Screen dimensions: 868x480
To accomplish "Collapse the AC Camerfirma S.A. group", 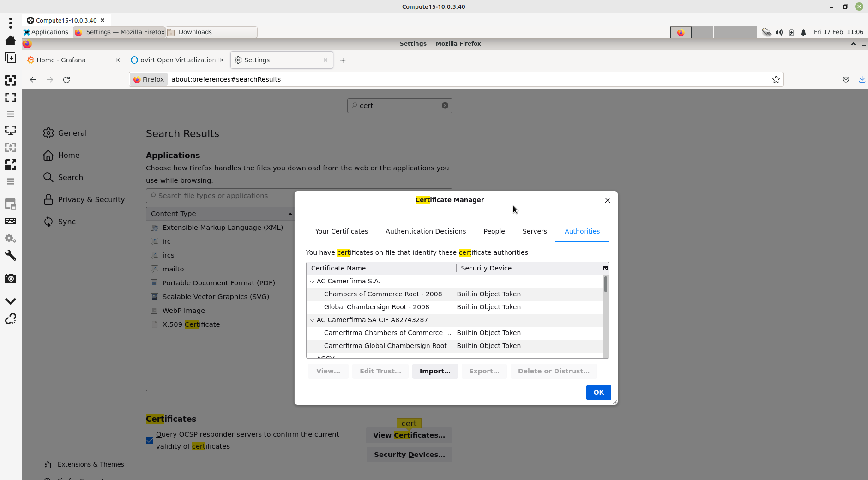I will [312, 282].
